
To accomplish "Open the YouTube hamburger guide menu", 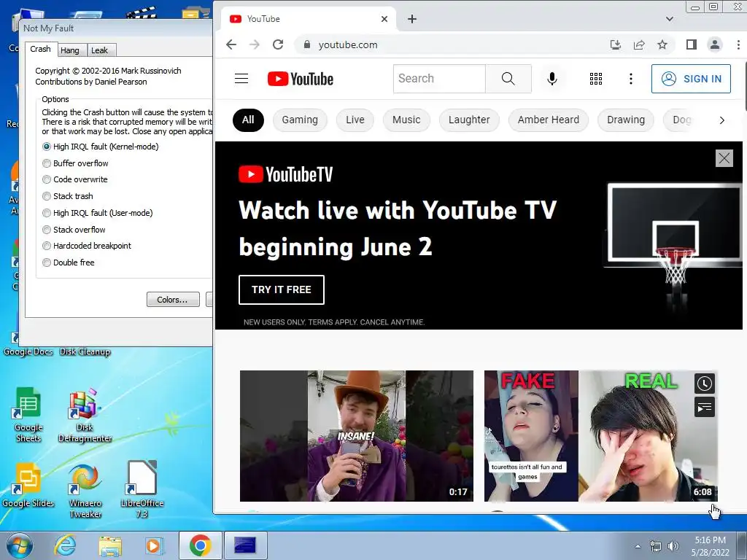I will (x=241, y=79).
